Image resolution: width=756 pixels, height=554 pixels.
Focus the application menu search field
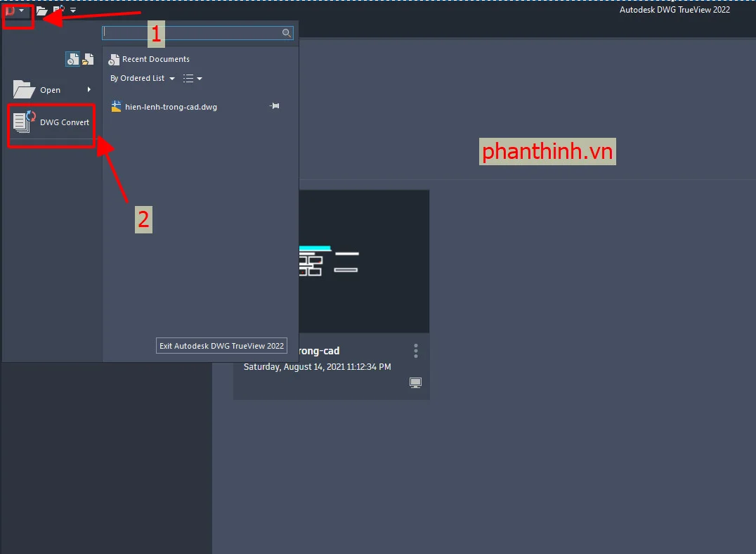197,33
